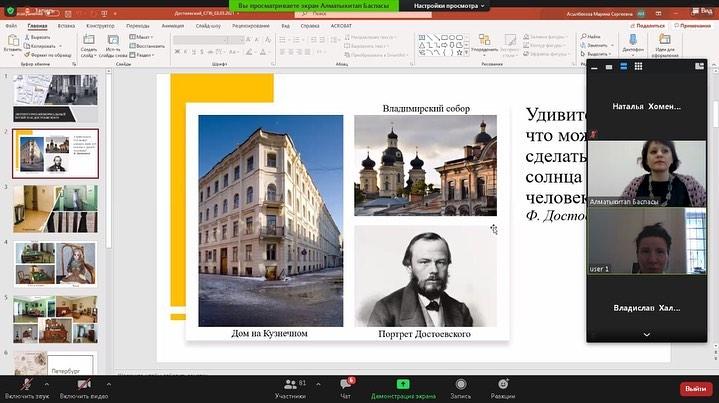Toggle the microphone with Включить звук

pyautogui.click(x=27, y=387)
